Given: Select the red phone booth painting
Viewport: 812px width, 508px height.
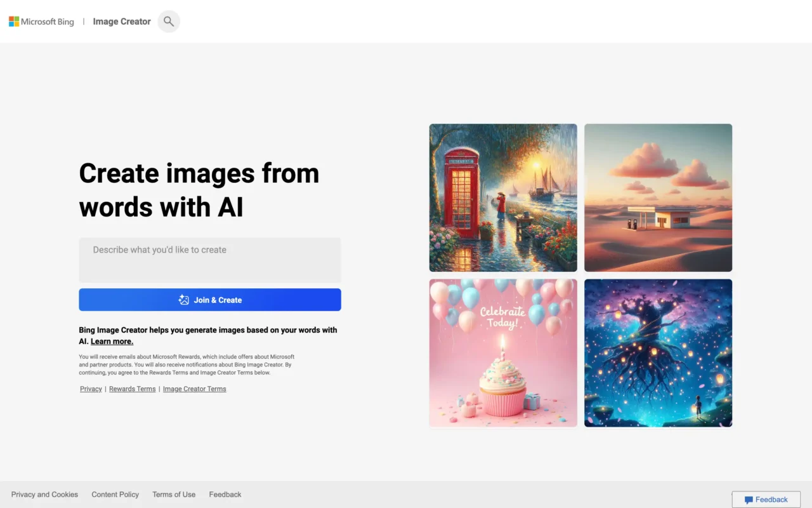Looking at the screenshot, I should tap(503, 197).
